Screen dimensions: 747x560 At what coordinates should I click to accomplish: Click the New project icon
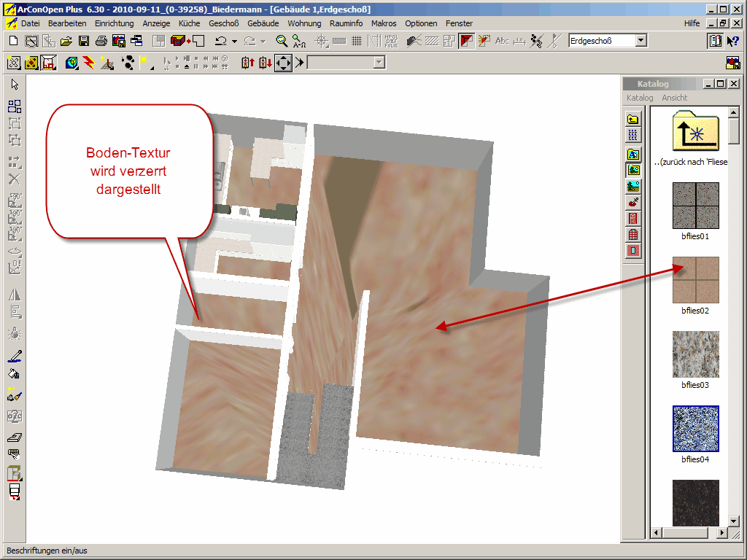pyautogui.click(x=13, y=41)
